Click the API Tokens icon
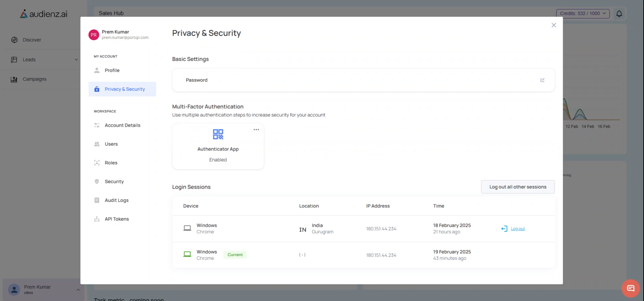644x301 pixels. coord(97,219)
